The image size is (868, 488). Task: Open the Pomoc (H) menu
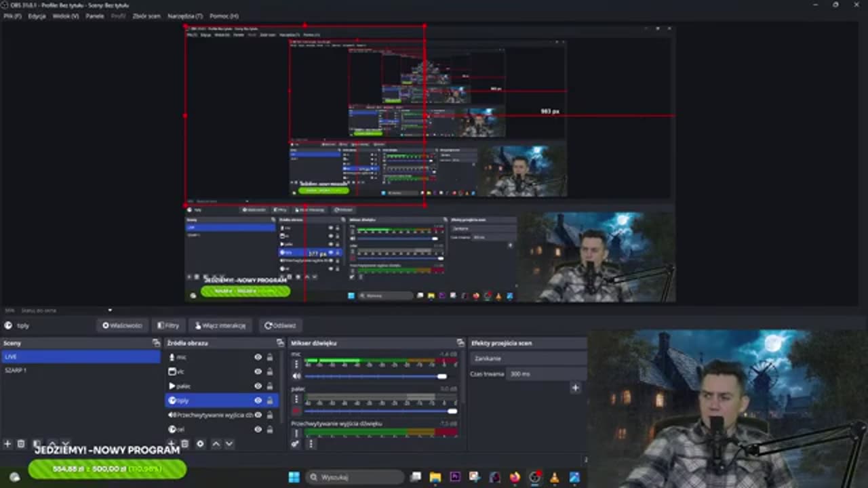point(224,16)
